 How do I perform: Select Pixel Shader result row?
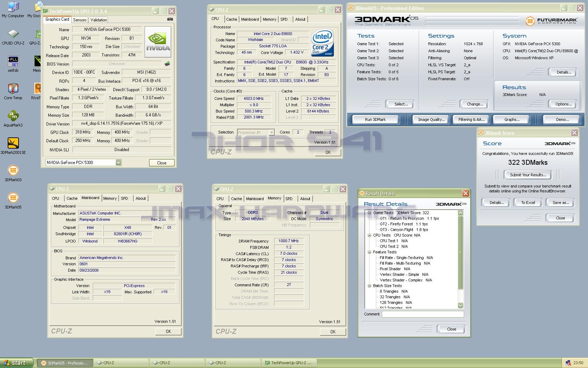tap(395, 269)
